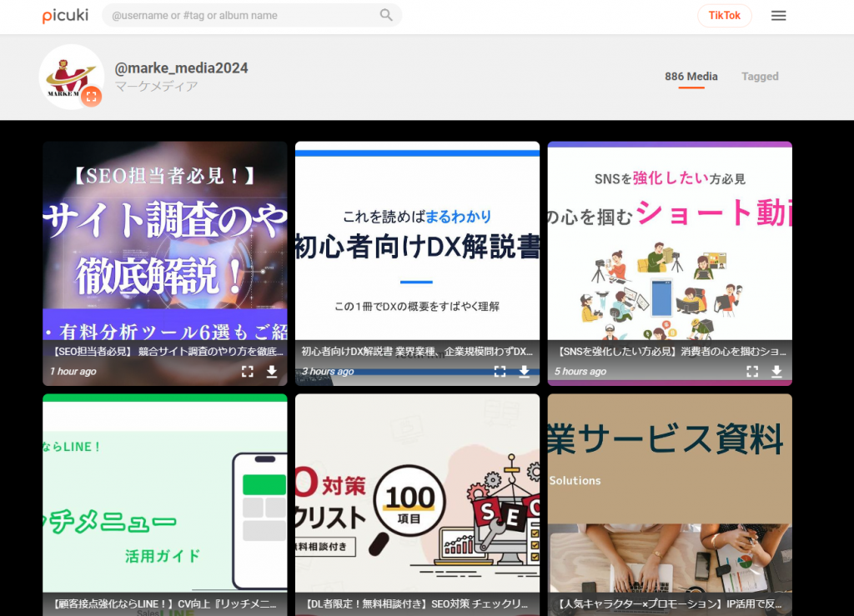Click the TikTok button
The width and height of the screenshot is (854, 616).
point(724,15)
